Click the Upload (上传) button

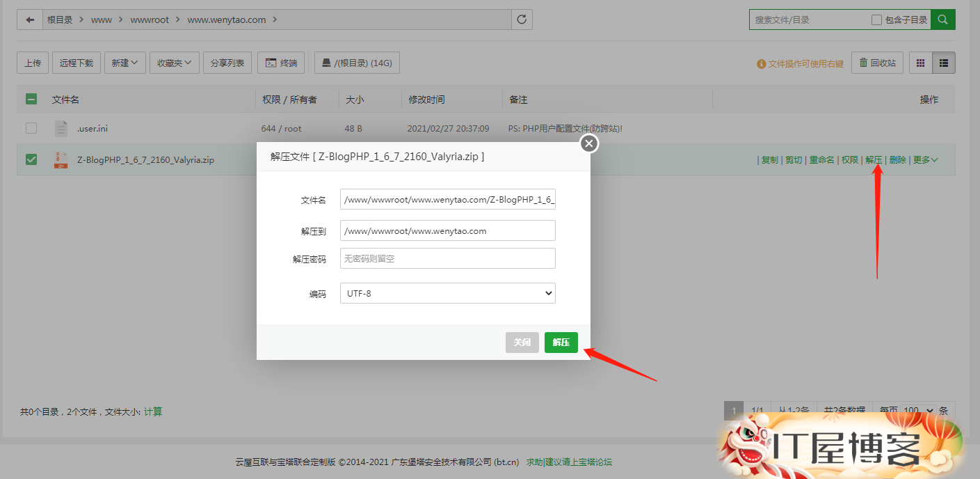click(x=33, y=63)
